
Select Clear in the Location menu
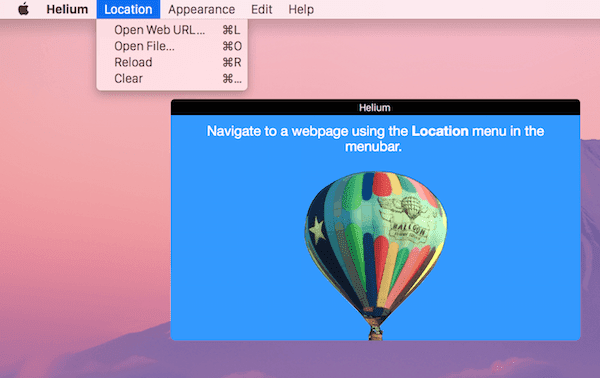coord(172,78)
